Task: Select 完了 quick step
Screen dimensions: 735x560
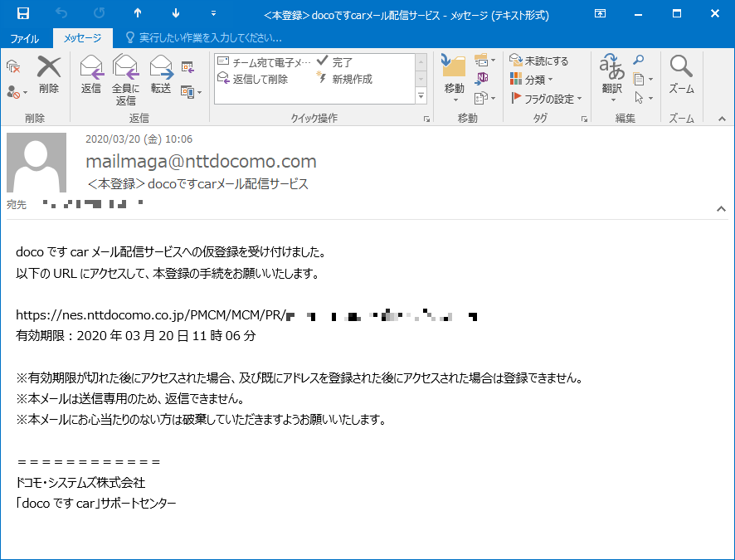Action: [334, 62]
